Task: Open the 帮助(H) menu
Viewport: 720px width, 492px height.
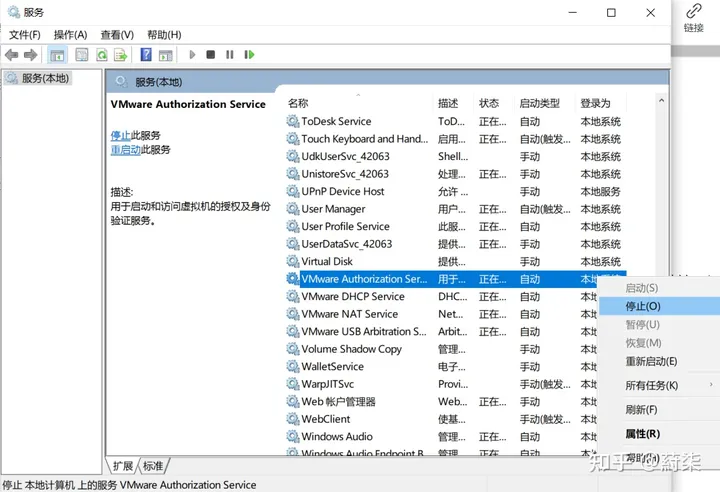Action: pyautogui.click(x=164, y=35)
